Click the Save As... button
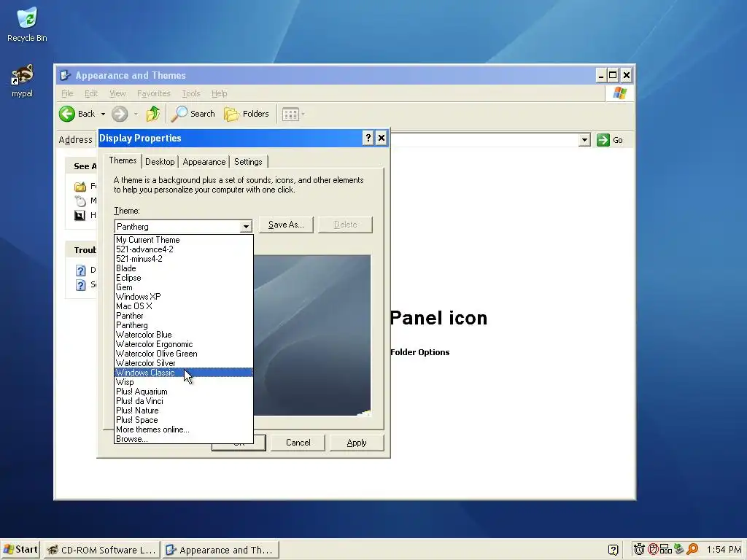The height and width of the screenshot is (560, 747). click(286, 225)
